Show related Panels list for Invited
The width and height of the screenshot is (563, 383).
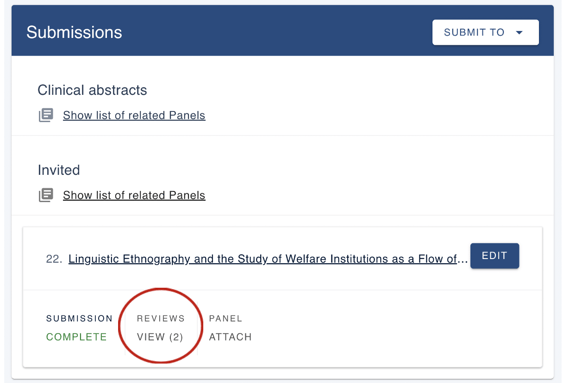[134, 195]
